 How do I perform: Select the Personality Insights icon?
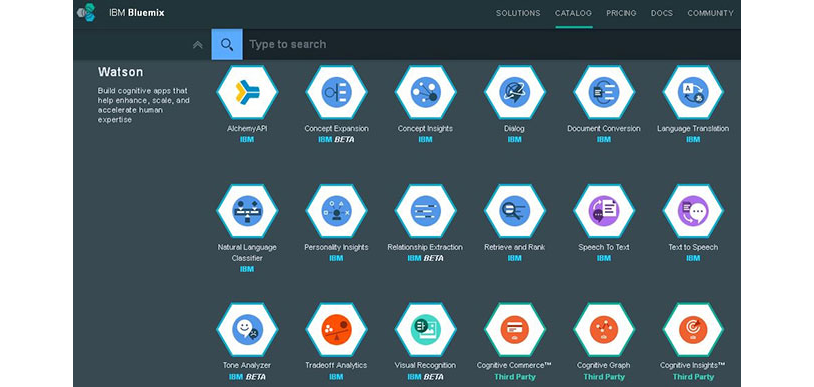click(x=336, y=211)
